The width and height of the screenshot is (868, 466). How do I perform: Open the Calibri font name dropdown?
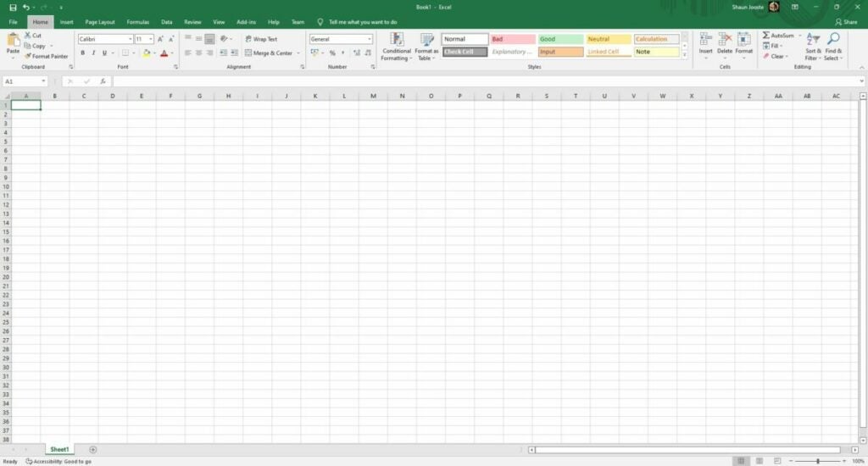[130, 39]
